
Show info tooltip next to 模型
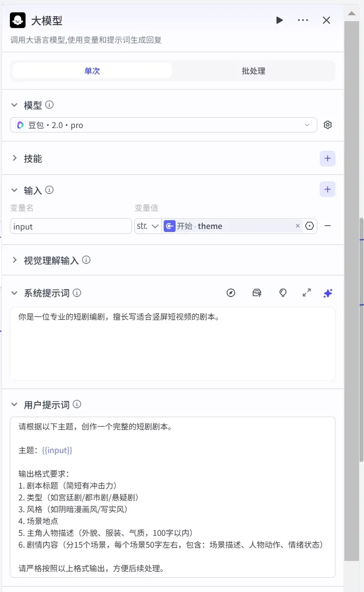[x=49, y=105]
